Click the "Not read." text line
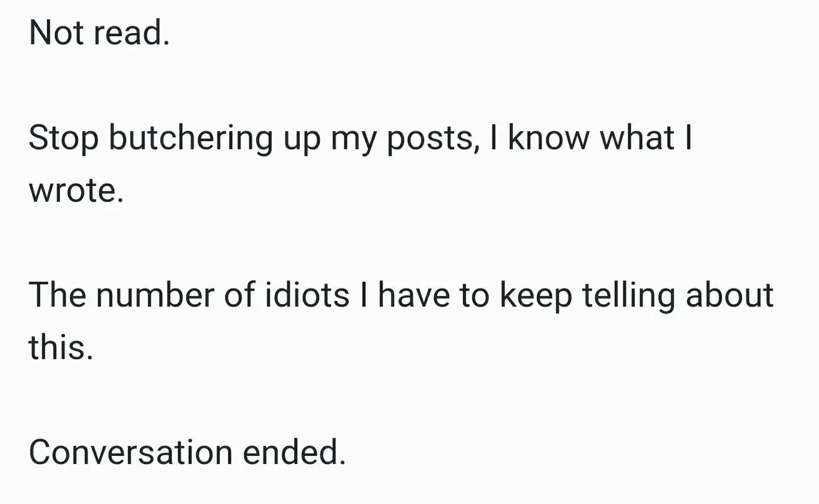The width and height of the screenshot is (819, 504). point(99,34)
